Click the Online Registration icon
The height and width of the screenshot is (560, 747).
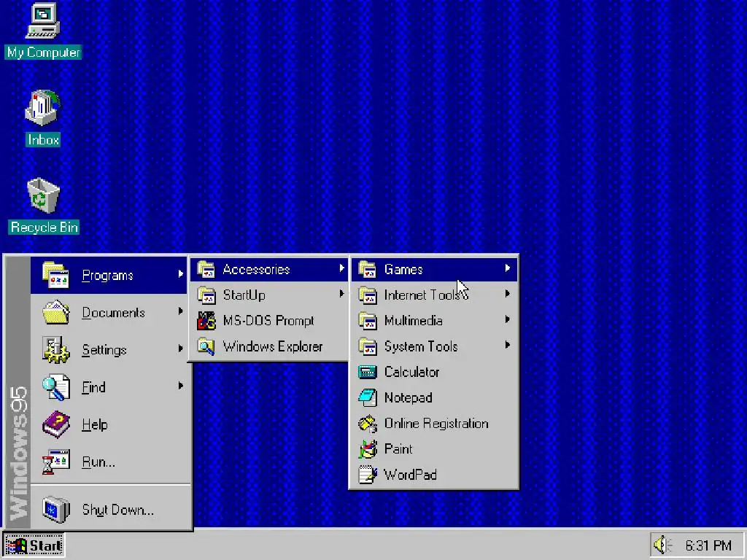coord(368,424)
